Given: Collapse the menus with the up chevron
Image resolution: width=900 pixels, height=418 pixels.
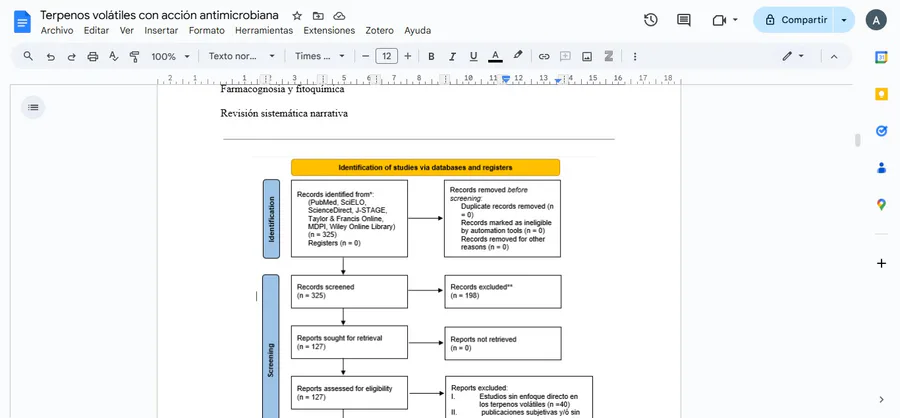Looking at the screenshot, I should [834, 56].
